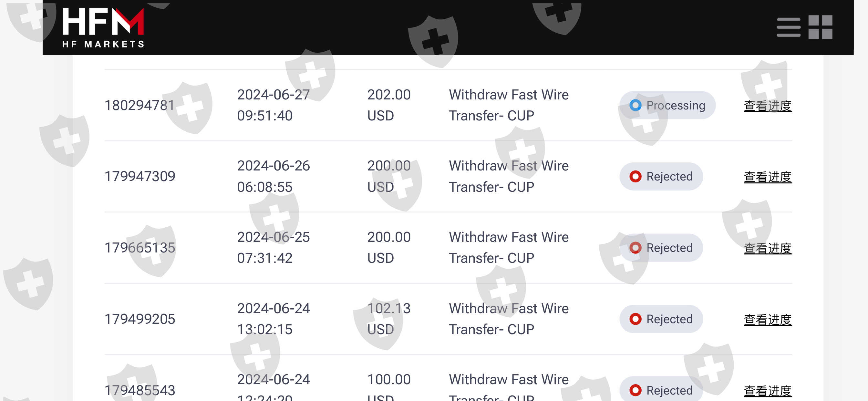Open the grid dashboard menu icon
Image resolution: width=868 pixels, height=401 pixels.
tap(820, 27)
